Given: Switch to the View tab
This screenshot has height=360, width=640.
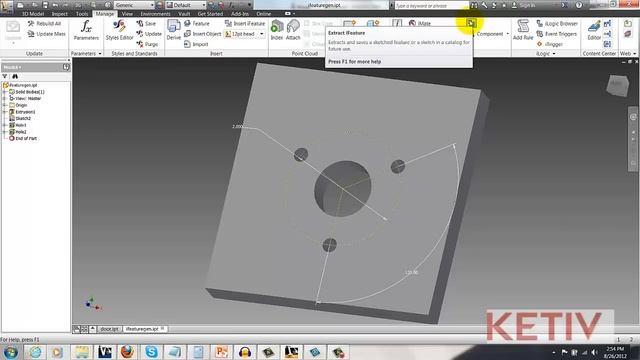Looking at the screenshot, I should [x=127, y=14].
